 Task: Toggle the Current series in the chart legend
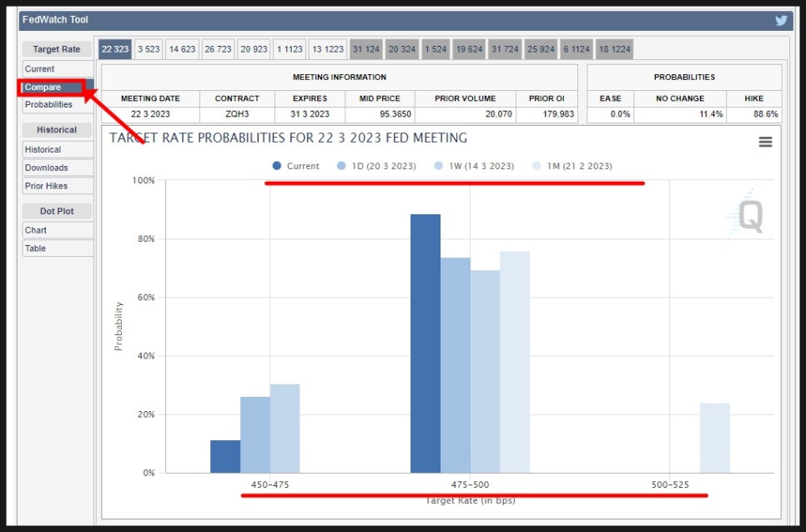pos(296,166)
